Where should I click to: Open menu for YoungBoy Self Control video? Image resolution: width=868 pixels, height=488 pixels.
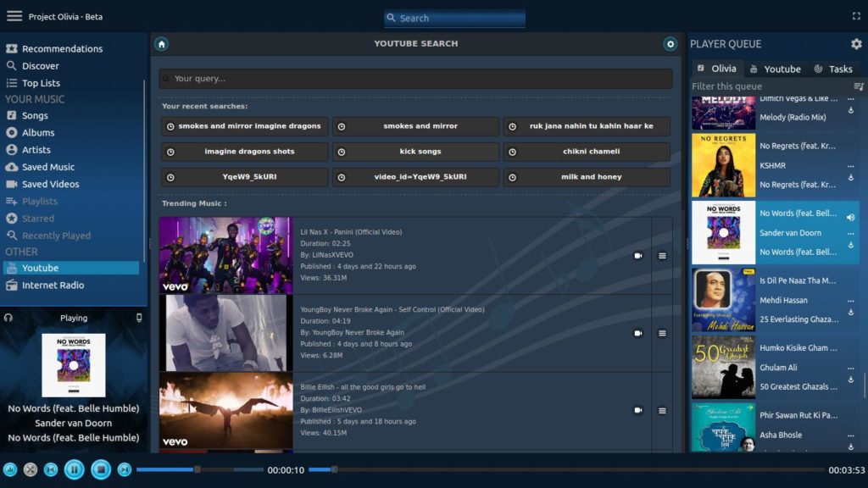662,333
